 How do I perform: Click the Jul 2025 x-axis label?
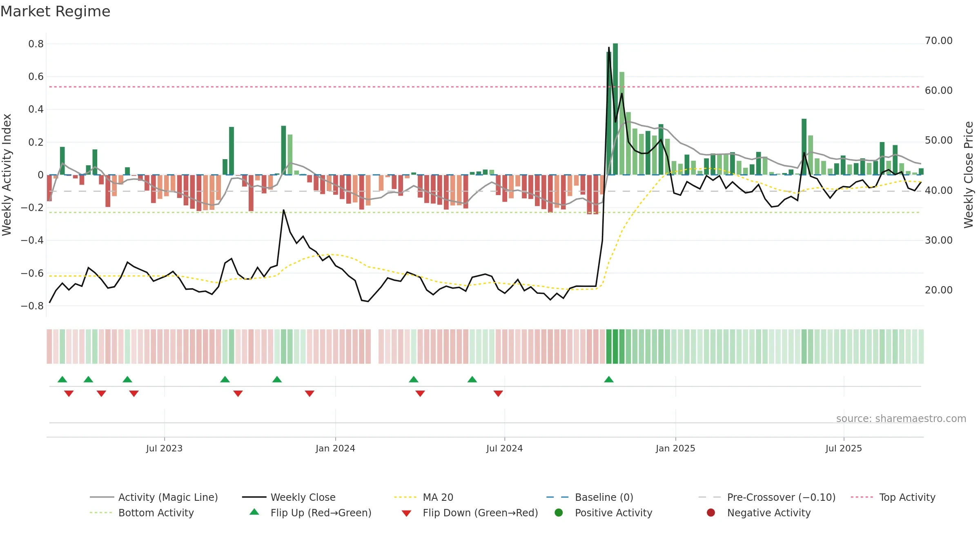pos(844,448)
